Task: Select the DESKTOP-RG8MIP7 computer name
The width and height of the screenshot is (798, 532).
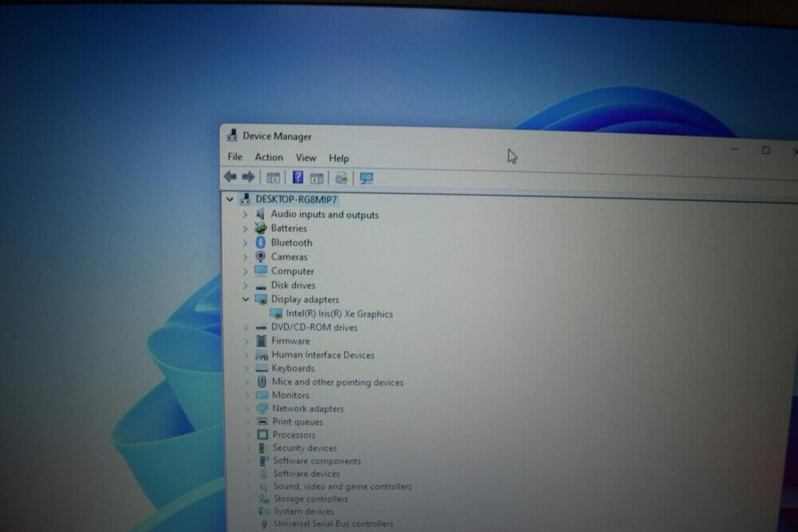Action: [296, 199]
